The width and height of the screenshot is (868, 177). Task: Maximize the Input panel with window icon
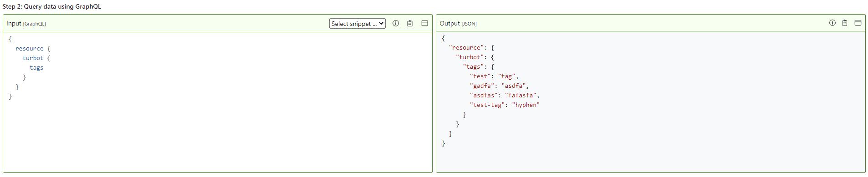click(x=424, y=23)
